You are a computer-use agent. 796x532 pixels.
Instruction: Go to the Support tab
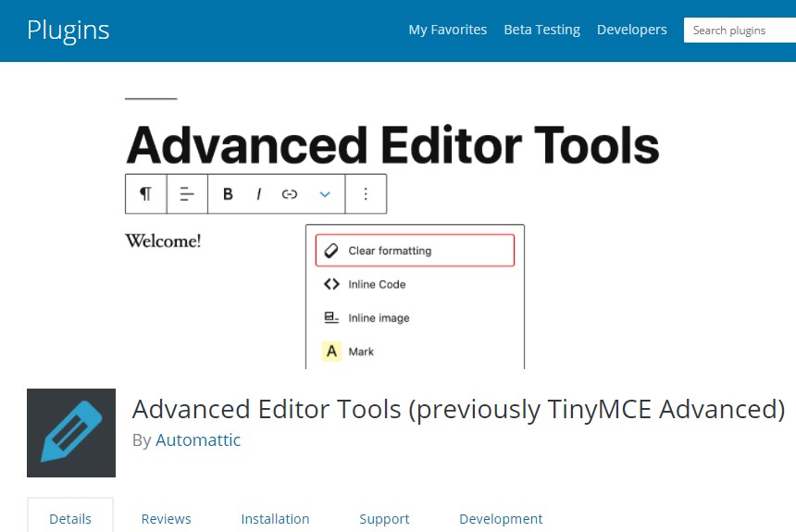[384, 519]
